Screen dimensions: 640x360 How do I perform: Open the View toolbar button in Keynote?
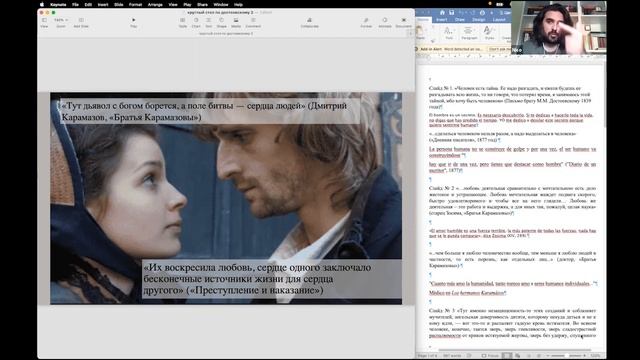[44, 22]
